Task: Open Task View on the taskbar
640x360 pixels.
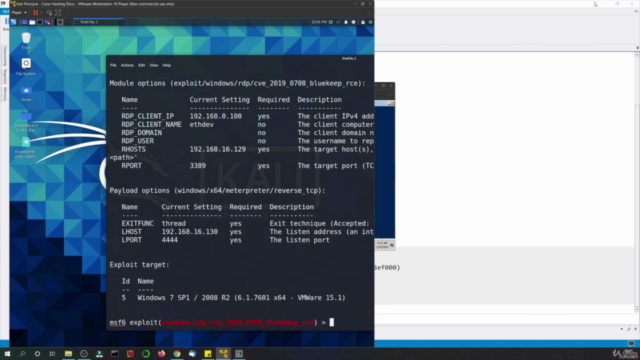Action: (52, 353)
